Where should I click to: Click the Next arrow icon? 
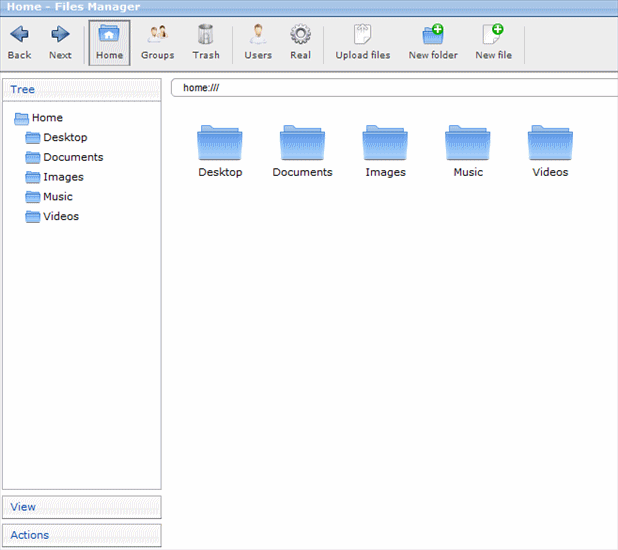[x=60, y=35]
